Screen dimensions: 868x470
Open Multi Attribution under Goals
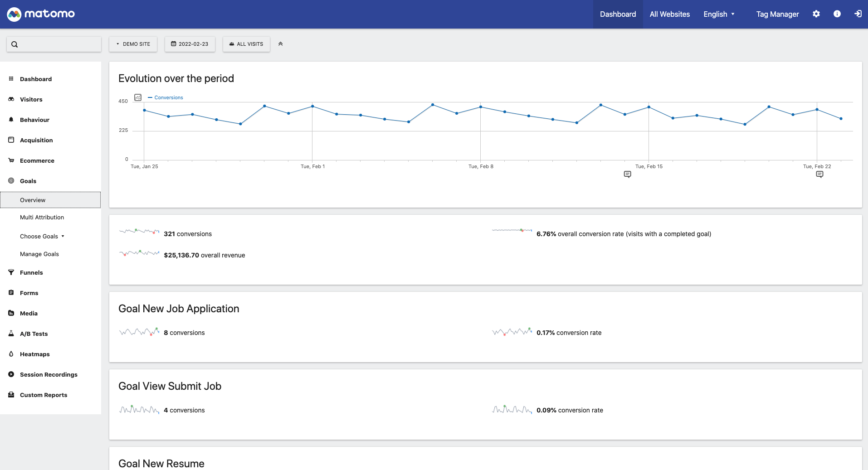coord(42,217)
